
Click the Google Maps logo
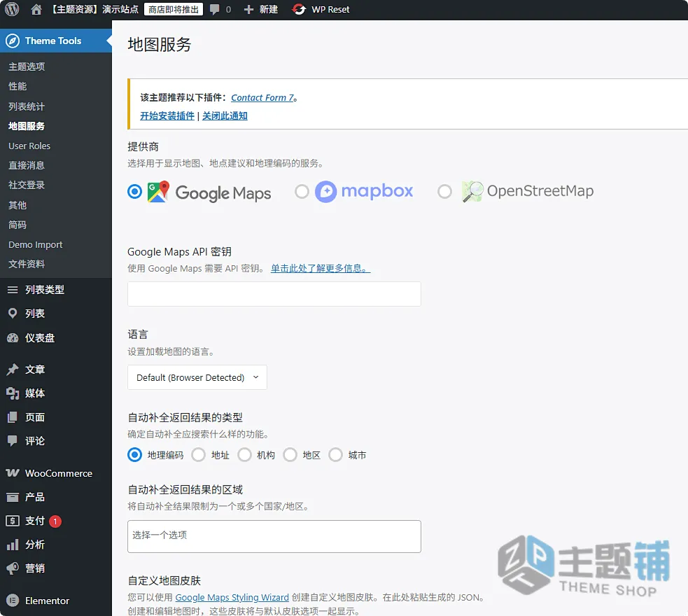[209, 192]
